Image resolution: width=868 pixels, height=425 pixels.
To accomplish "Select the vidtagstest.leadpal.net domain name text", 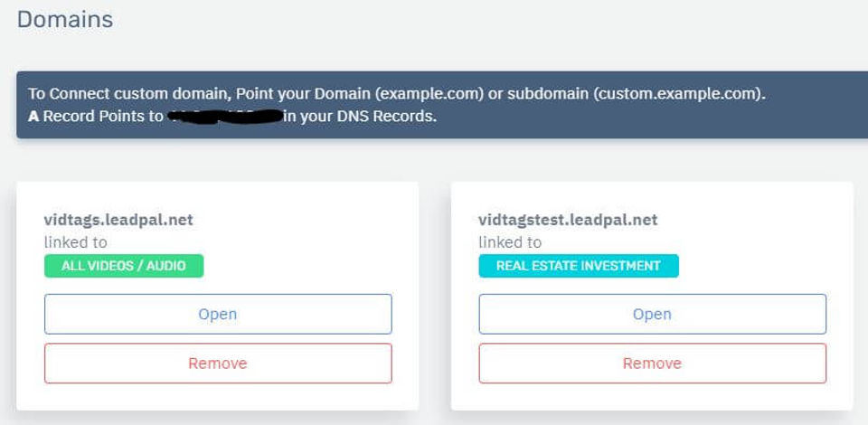I will pos(568,220).
